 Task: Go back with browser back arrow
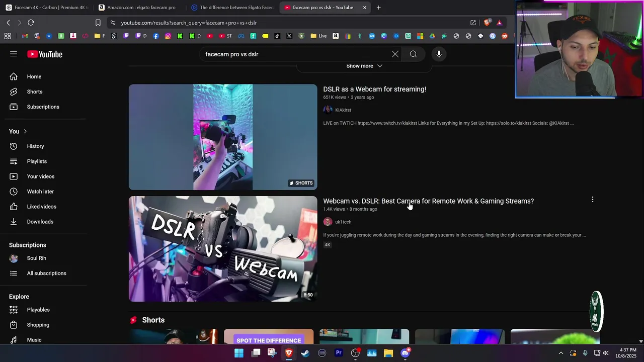click(9, 23)
